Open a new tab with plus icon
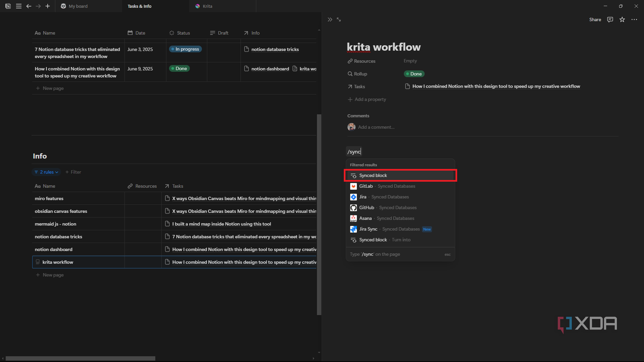Image resolution: width=644 pixels, height=362 pixels. (48, 6)
